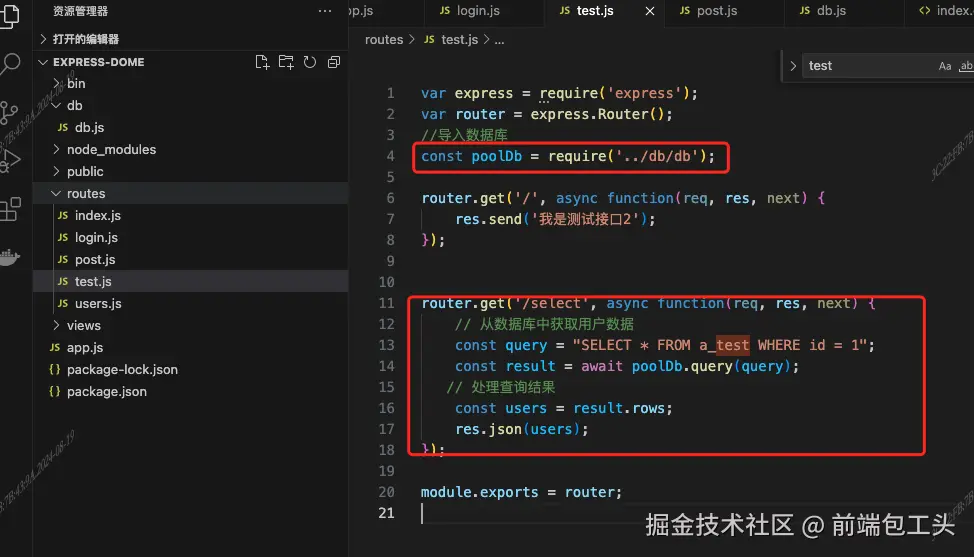Expand the replace field in find widget
The width and height of the screenshot is (974, 557).
pyautogui.click(x=793, y=66)
